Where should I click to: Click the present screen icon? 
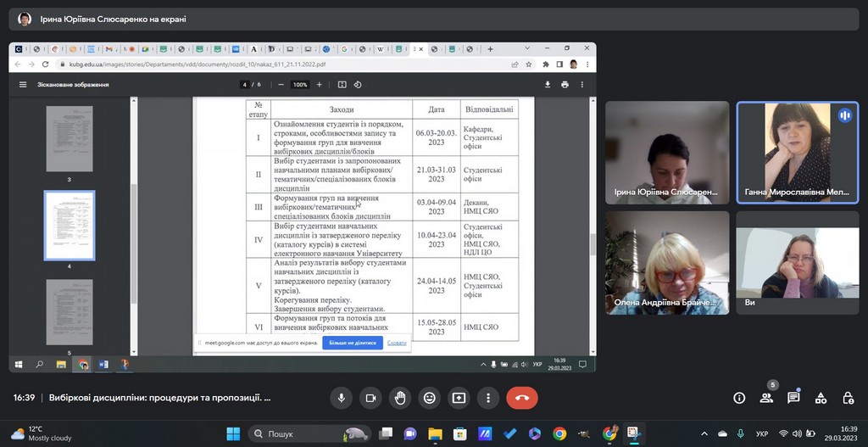click(x=459, y=398)
